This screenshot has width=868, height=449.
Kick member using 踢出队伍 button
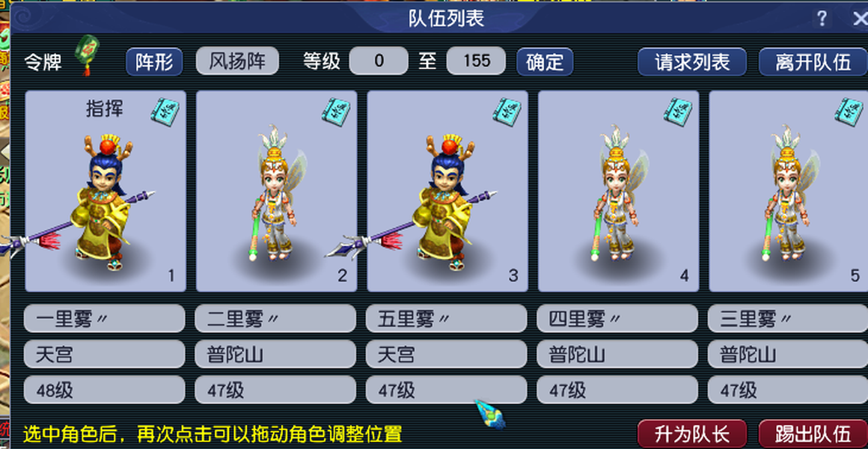coord(813,433)
